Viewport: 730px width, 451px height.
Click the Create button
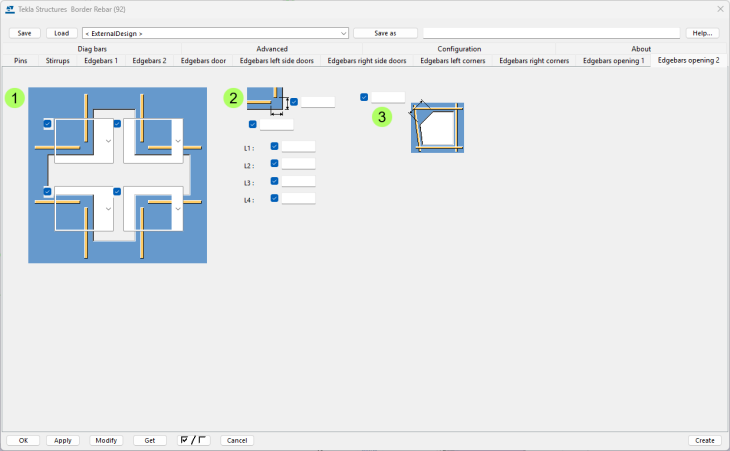(704, 440)
